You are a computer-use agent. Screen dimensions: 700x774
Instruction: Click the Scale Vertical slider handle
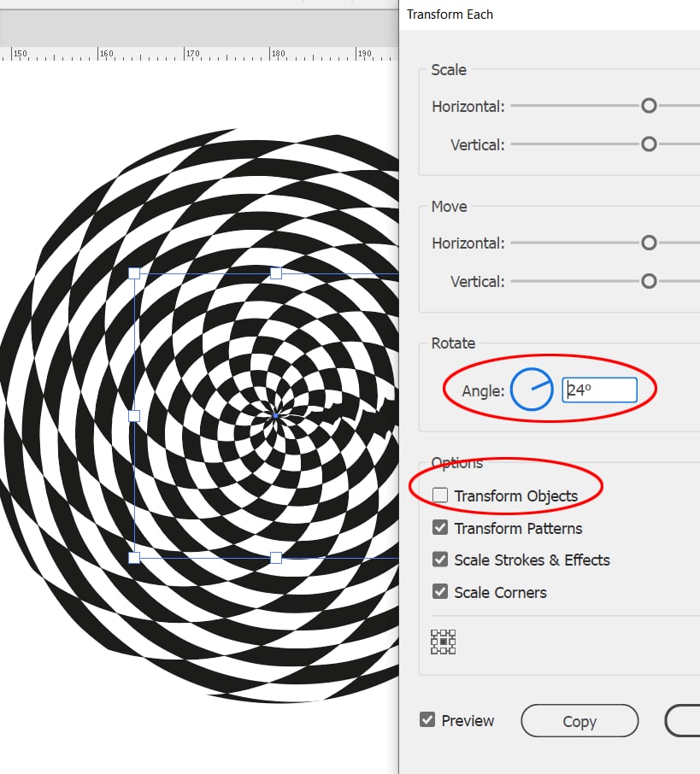tap(649, 144)
